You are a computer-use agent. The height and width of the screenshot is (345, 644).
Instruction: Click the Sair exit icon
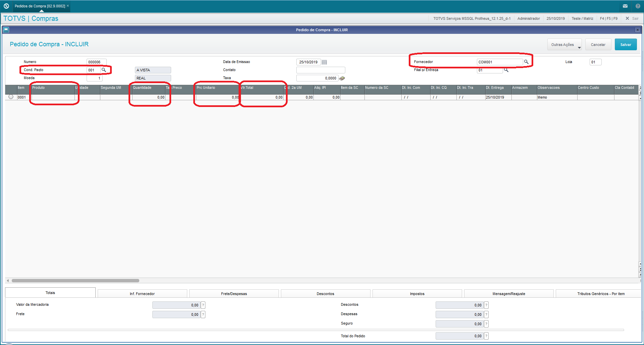pos(627,18)
